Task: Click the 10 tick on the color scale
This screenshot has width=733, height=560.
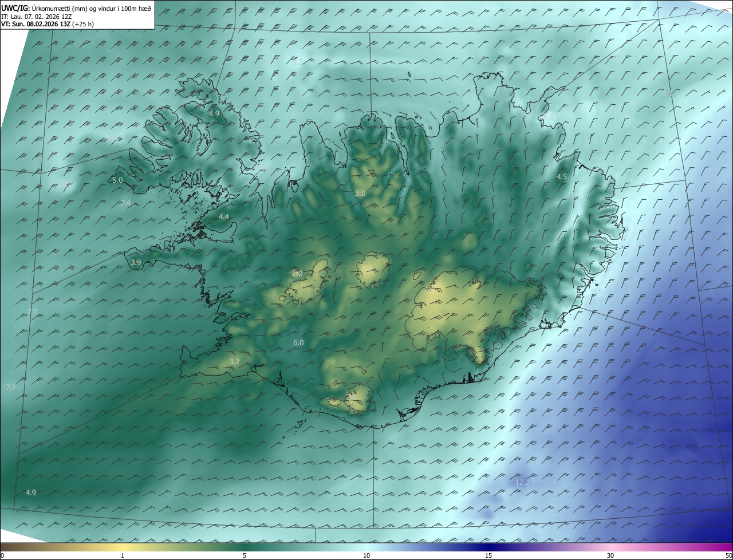Action: click(x=366, y=555)
